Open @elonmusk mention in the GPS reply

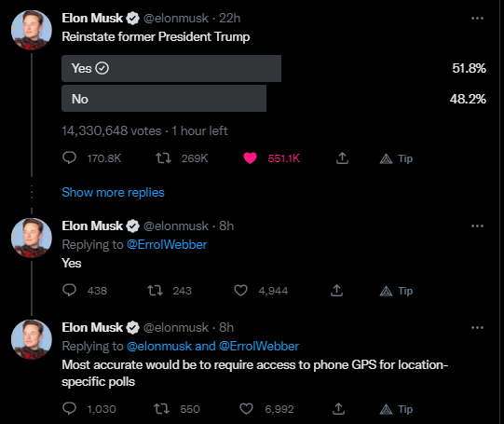point(159,347)
